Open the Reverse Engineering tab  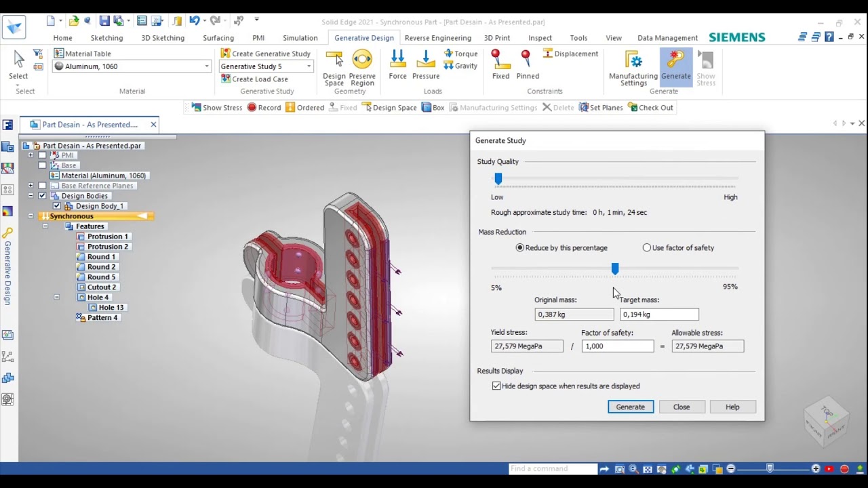tap(437, 38)
